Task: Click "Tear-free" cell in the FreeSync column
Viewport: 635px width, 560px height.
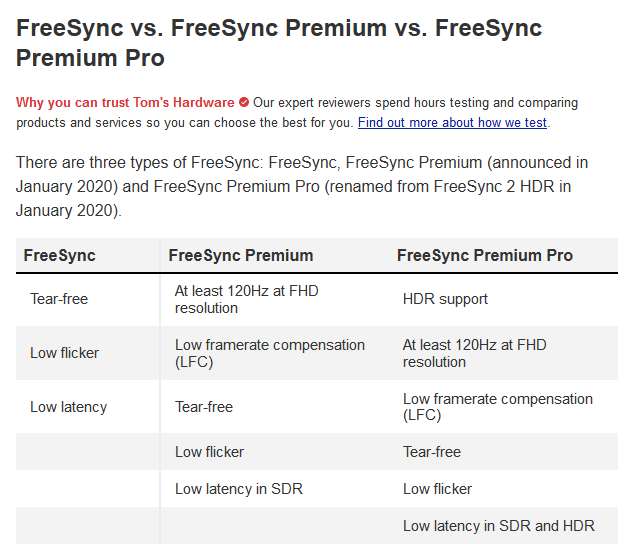Action: [59, 299]
